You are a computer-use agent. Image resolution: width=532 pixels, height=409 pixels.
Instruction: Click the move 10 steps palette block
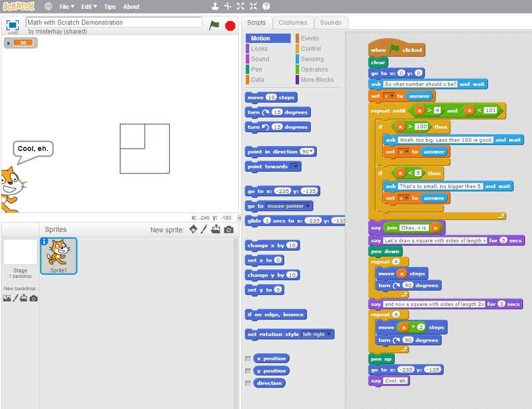[271, 97]
